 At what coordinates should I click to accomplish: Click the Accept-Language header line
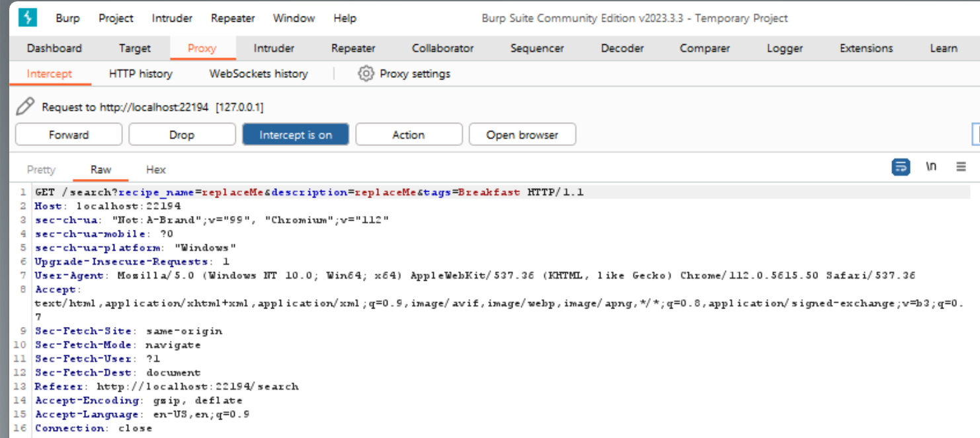click(142, 414)
